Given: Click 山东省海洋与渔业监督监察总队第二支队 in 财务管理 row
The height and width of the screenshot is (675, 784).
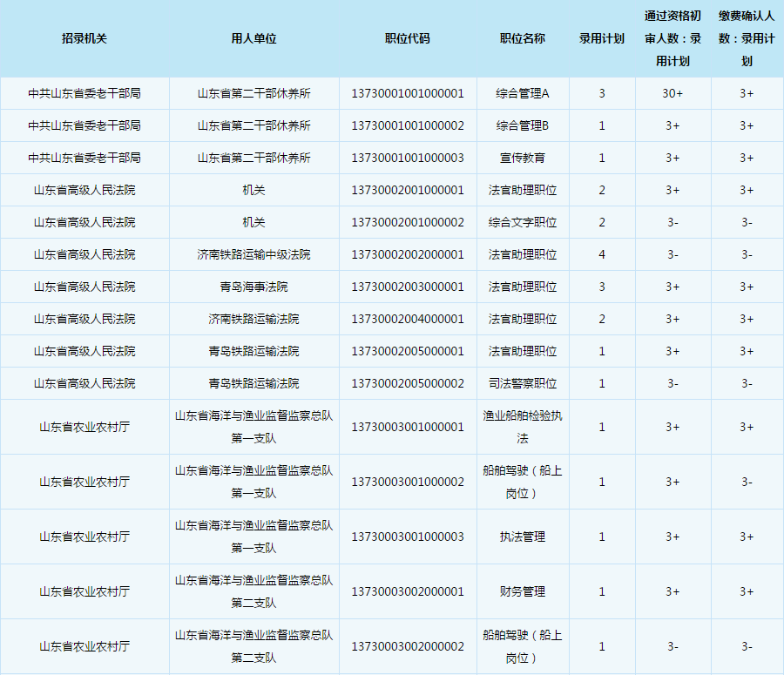Looking at the screenshot, I should (x=253, y=592).
